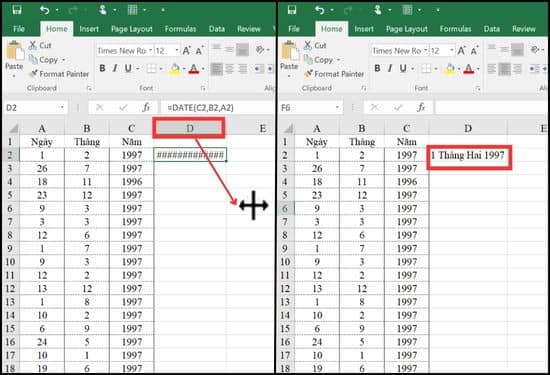Click Undo icon in right Excel window
The width and height of the screenshot is (550, 375).
coord(320,10)
